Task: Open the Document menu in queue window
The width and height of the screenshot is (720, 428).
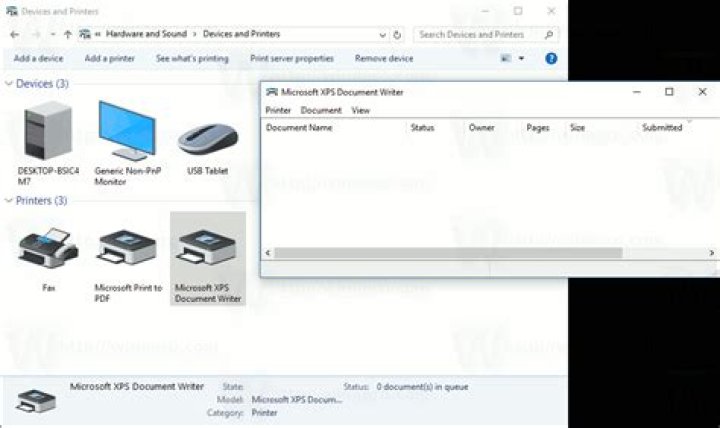Action: (x=321, y=110)
